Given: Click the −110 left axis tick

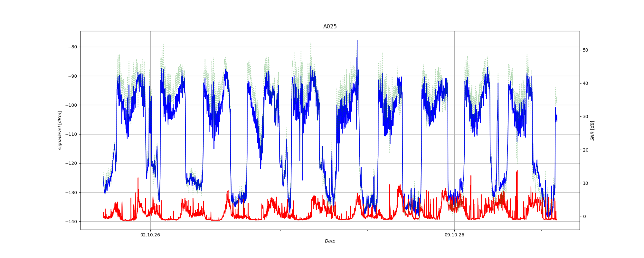Looking at the screenshot, I should (71, 134).
